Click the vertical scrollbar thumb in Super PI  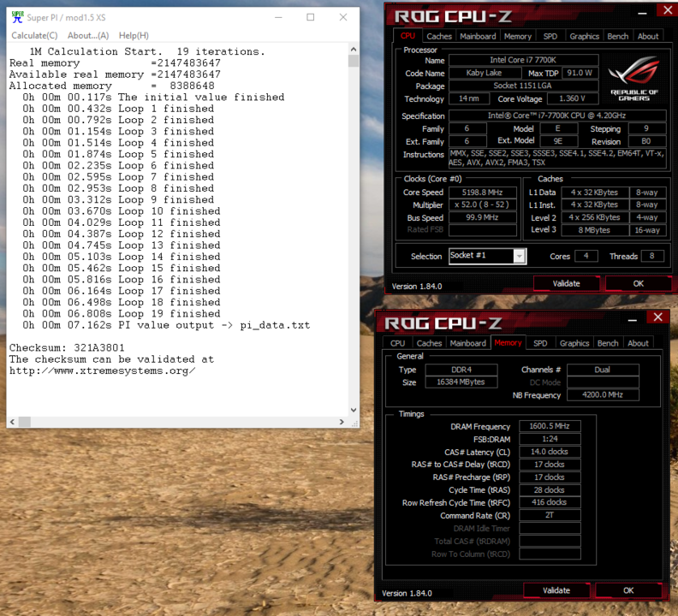(x=354, y=61)
